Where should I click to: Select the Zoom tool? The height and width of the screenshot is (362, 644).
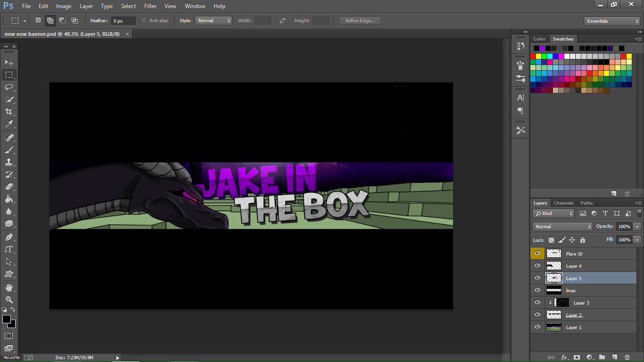[9, 299]
